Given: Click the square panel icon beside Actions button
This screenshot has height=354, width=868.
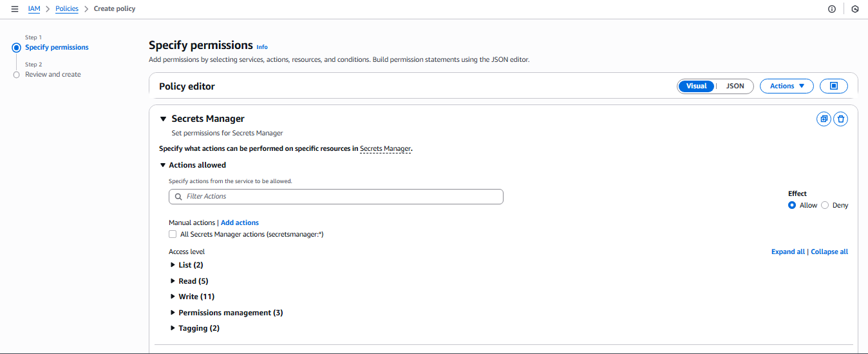Looking at the screenshot, I should tap(834, 86).
